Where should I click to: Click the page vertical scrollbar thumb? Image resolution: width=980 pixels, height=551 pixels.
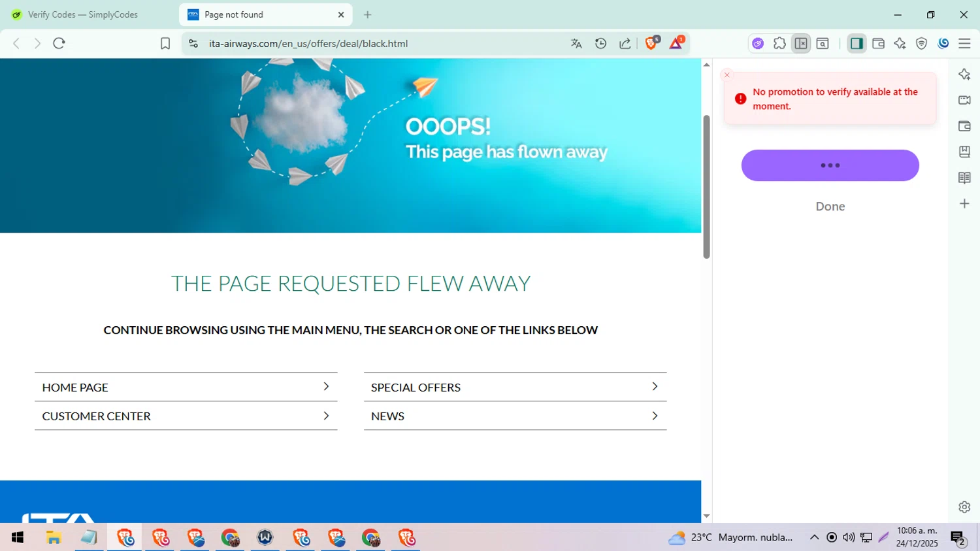pos(706,187)
